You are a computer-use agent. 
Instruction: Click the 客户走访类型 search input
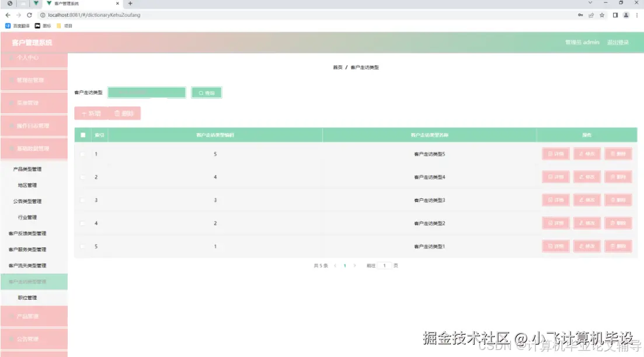pyautogui.click(x=147, y=93)
